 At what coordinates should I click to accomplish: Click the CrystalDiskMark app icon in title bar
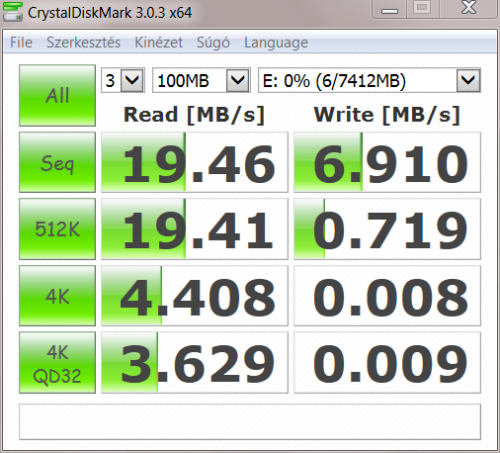click(x=13, y=12)
